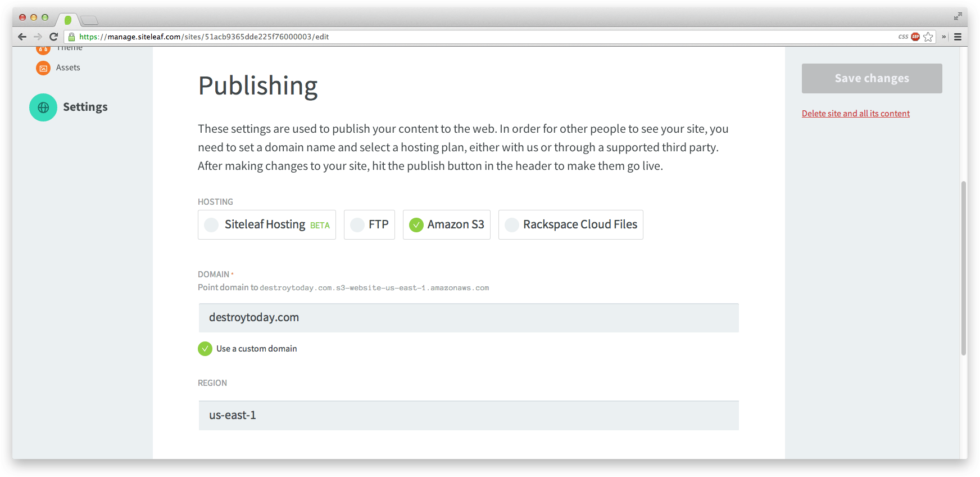
Task: Select the Siteleaf Hosting option
Action: pos(267,224)
